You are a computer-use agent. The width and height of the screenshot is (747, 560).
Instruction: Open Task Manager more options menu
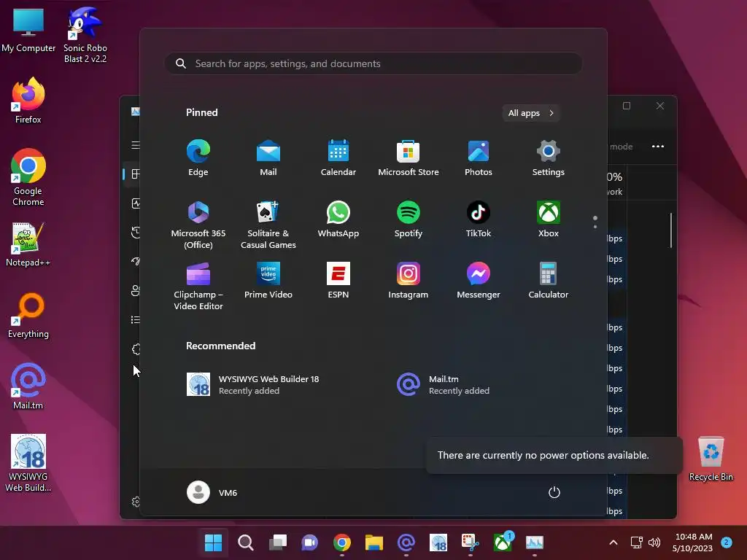tap(658, 146)
